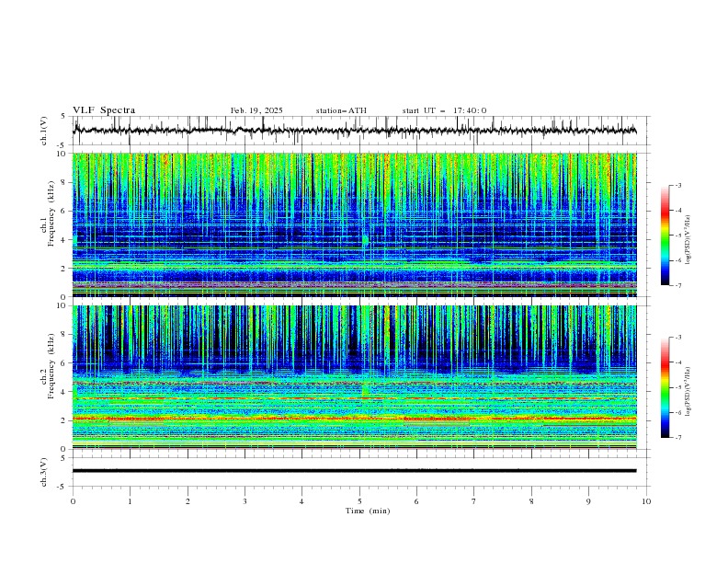Click time axis tick label "1"
The image size is (728, 563).
[x=130, y=501]
